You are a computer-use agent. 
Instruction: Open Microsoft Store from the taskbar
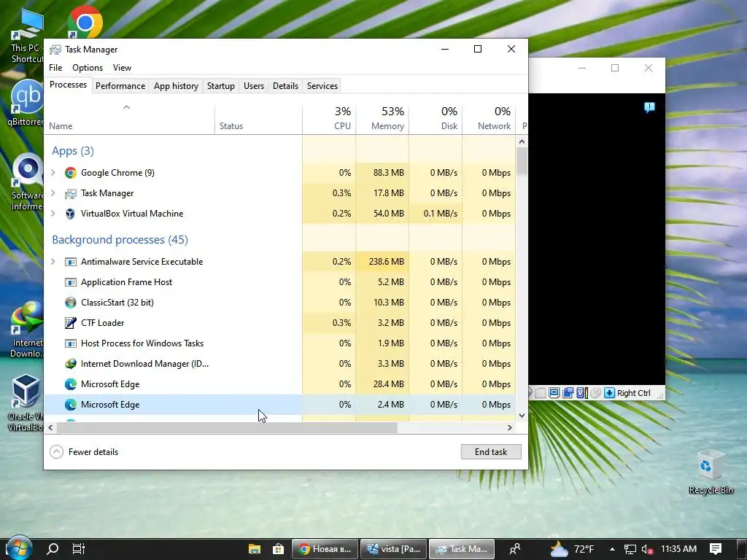pyautogui.click(x=278, y=549)
